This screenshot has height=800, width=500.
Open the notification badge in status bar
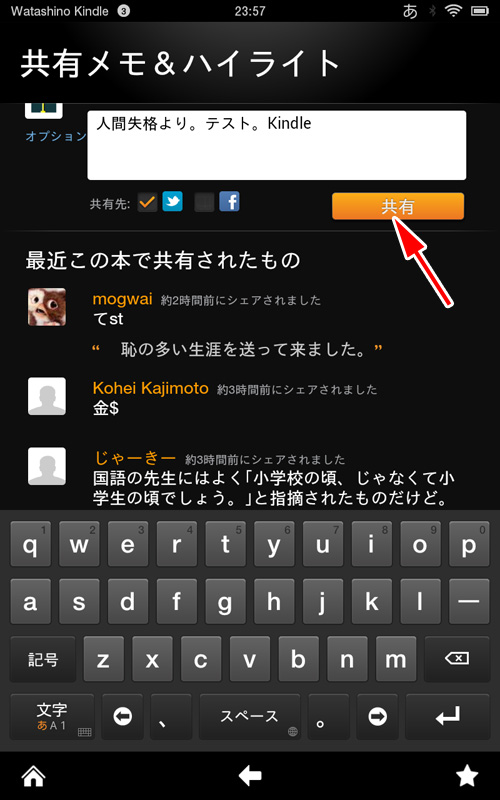point(123,11)
